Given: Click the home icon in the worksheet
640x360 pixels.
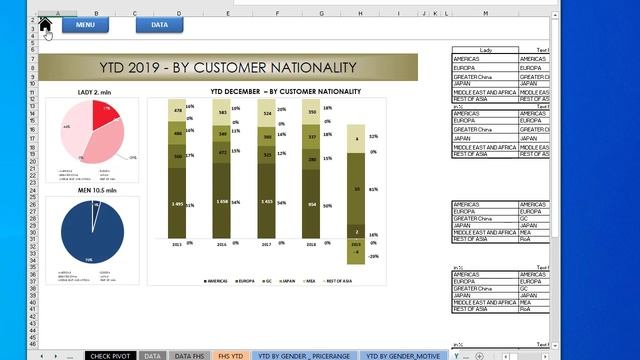Looking at the screenshot, I should coord(45,24).
